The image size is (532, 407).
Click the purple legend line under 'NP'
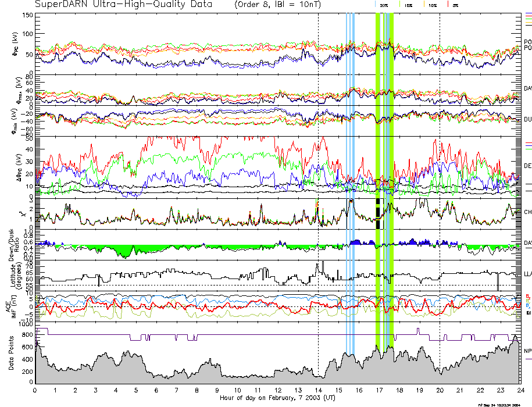click(529, 359)
